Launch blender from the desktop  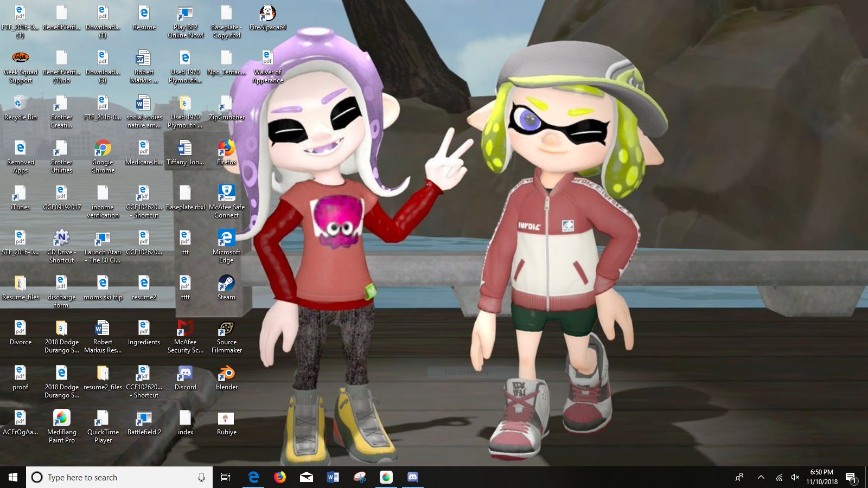(x=226, y=377)
